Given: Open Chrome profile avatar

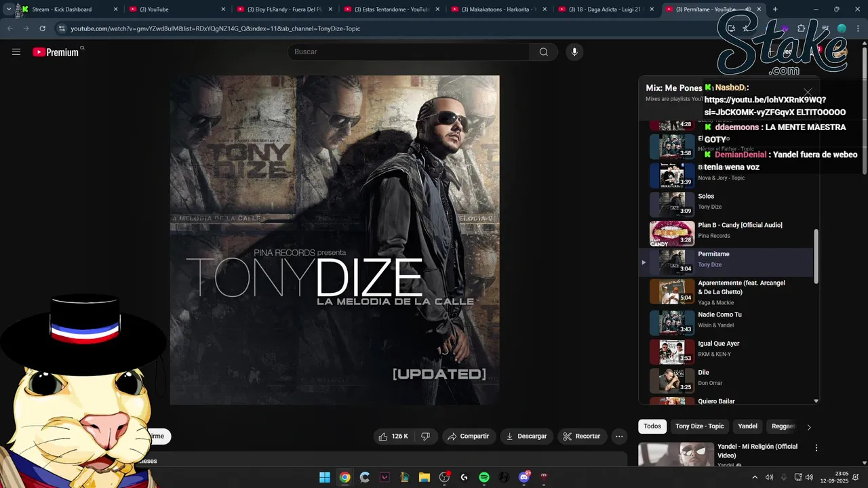Looking at the screenshot, I should [x=842, y=28].
